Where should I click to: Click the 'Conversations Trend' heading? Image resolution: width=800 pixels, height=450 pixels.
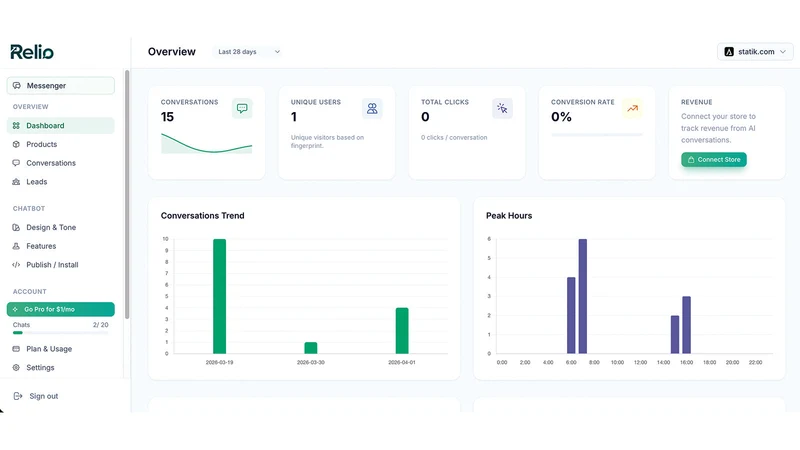coord(203,216)
